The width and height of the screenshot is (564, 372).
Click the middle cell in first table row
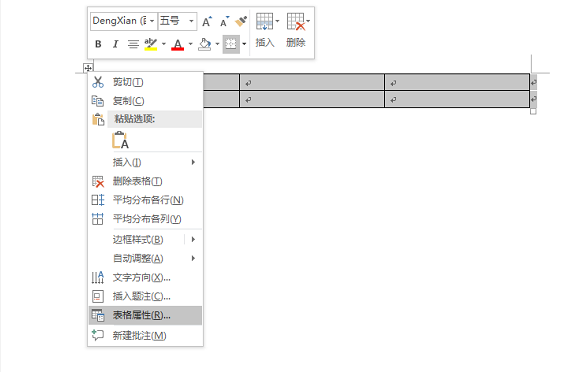[x=312, y=82]
